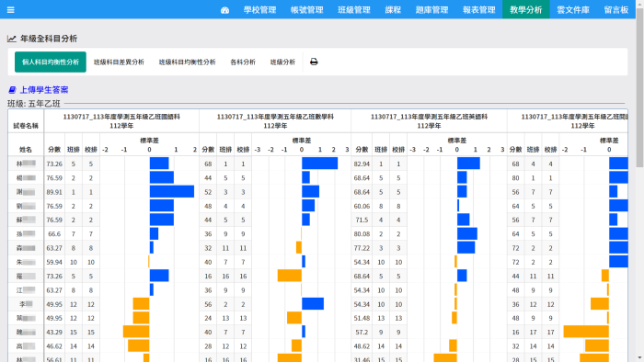Image resolution: width=644 pixels, height=362 pixels.
Task: Open the 班級管理 menu
Action: click(354, 10)
